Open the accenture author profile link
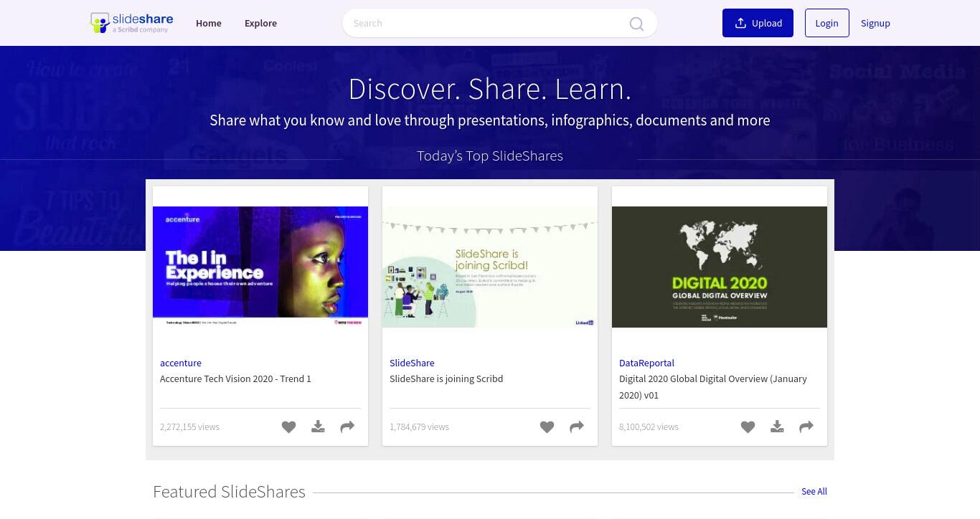The image size is (980, 519). pos(181,363)
